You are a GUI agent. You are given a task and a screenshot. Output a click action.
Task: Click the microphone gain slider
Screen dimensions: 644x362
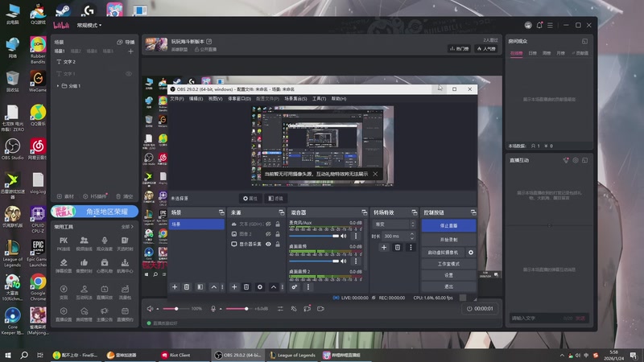(x=237, y=309)
